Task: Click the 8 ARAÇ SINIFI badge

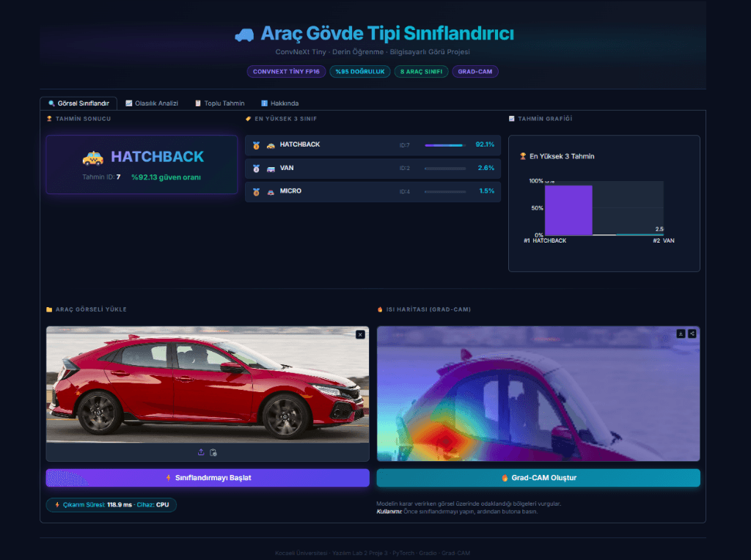Action: coord(422,72)
